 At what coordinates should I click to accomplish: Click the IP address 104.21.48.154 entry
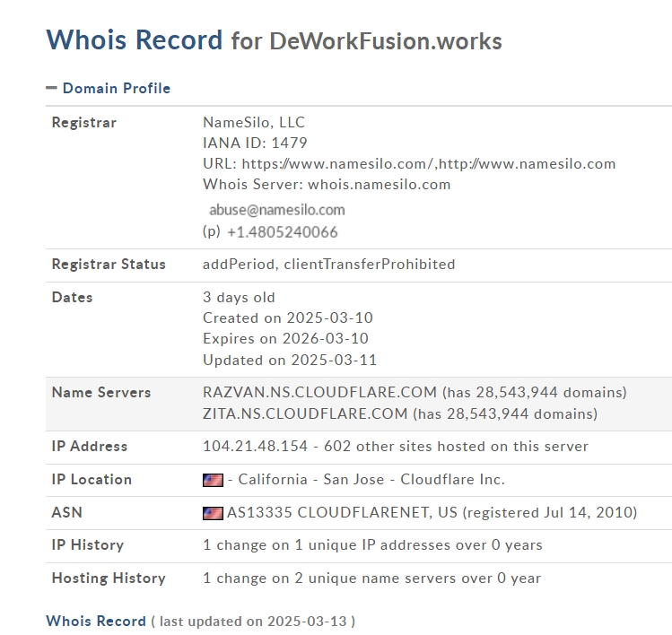[255, 447]
